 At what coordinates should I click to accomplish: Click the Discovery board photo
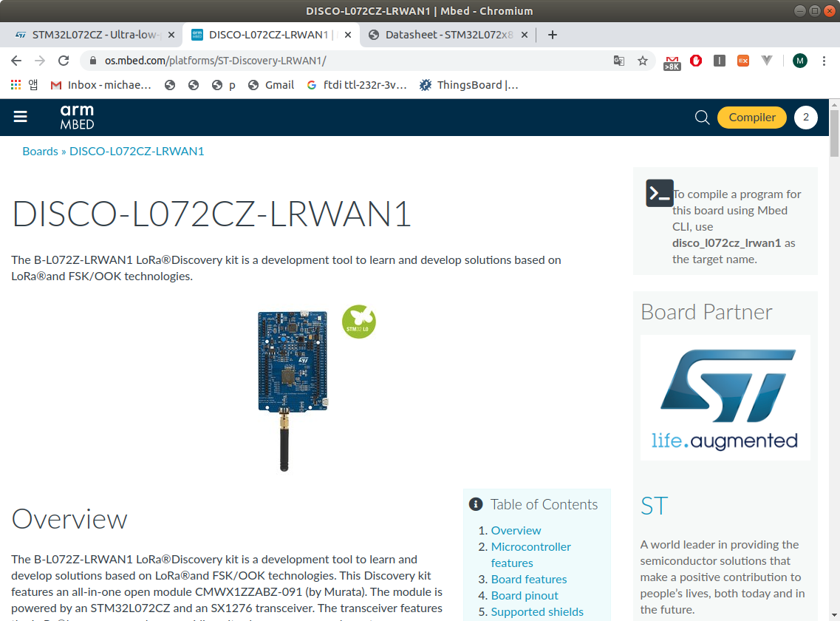pyautogui.click(x=293, y=390)
